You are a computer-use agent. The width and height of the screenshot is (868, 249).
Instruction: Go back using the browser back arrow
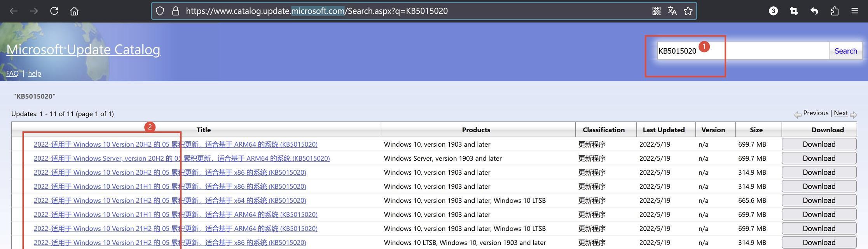(14, 11)
